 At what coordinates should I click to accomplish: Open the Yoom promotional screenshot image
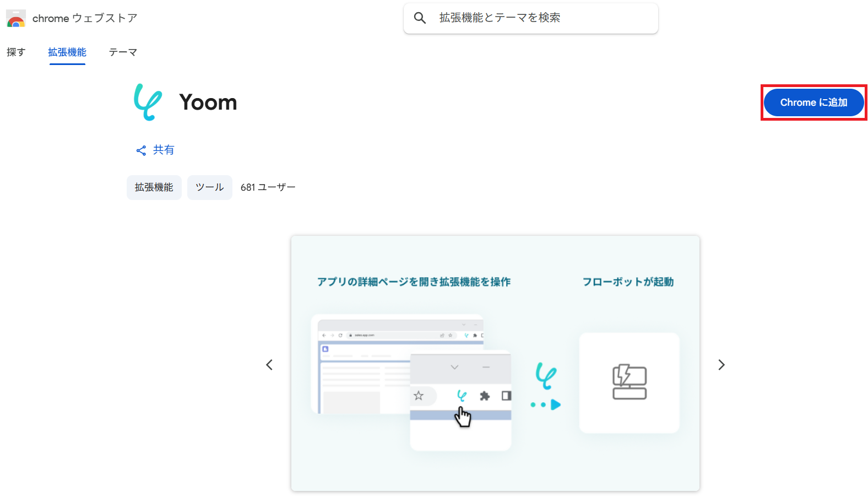tap(495, 364)
